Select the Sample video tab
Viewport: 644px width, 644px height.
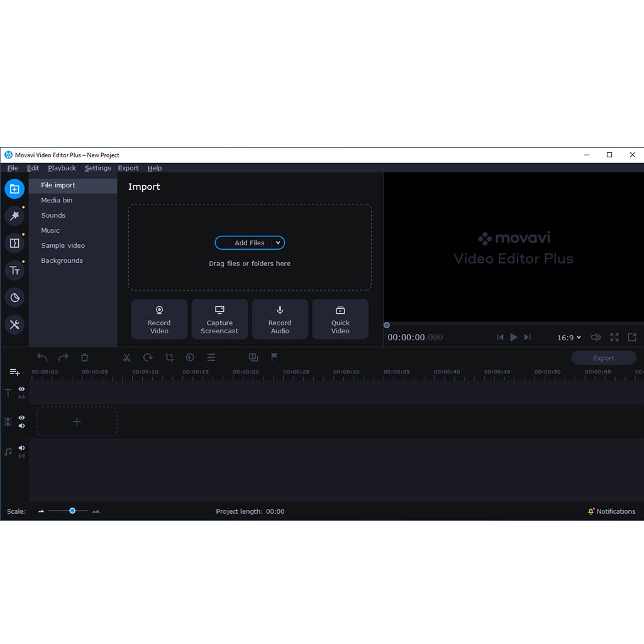coord(63,245)
